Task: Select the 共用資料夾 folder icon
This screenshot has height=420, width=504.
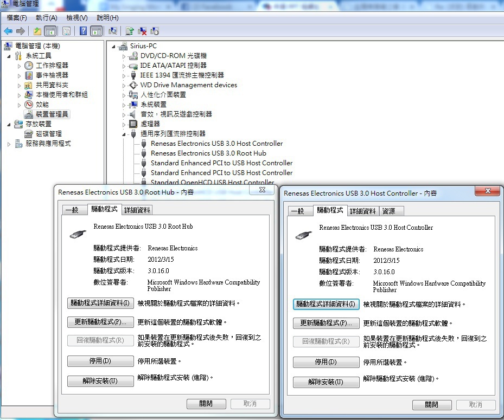Action: 29,85
